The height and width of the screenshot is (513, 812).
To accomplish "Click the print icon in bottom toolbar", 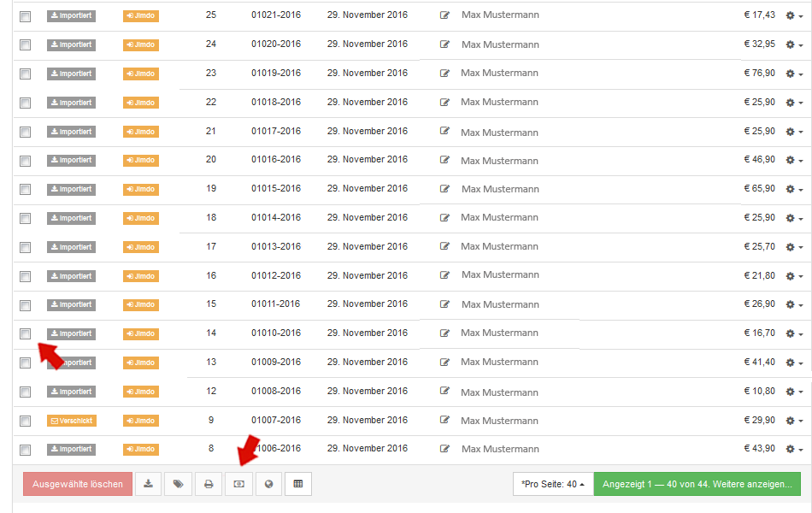I will click(209, 484).
